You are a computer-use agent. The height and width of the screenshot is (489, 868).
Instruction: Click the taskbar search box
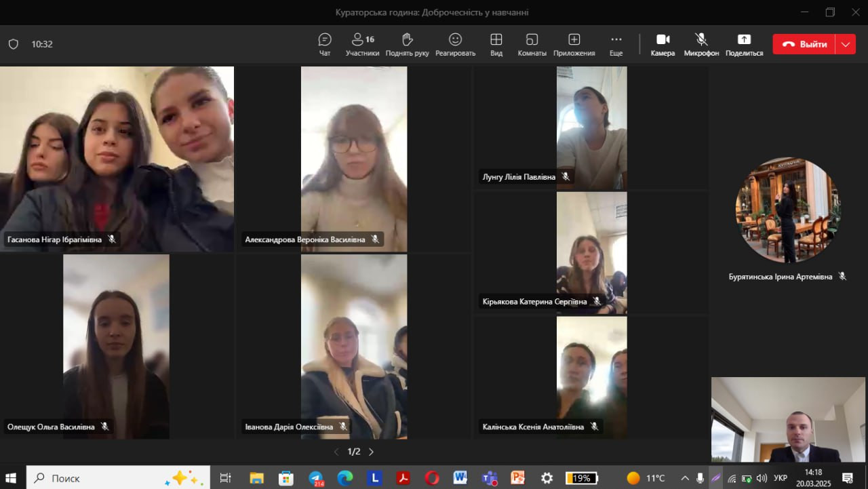pyautogui.click(x=118, y=478)
